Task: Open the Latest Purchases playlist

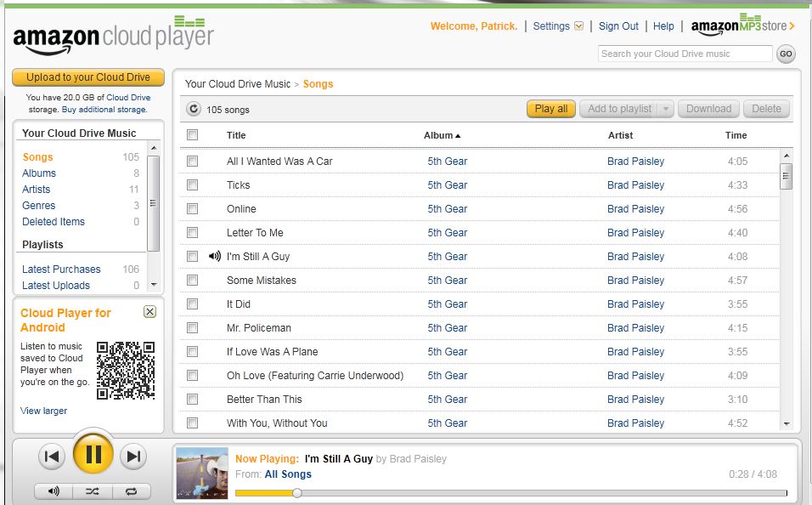Action: click(61, 270)
